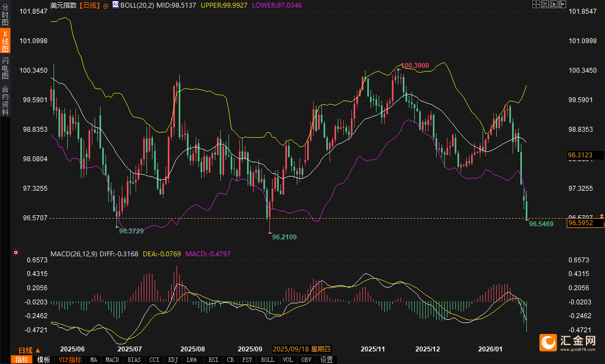Image resolution: width=605 pixels, height=364 pixels.
Task: Open the BOLL indicator chart icon in header
Action: point(115,5)
